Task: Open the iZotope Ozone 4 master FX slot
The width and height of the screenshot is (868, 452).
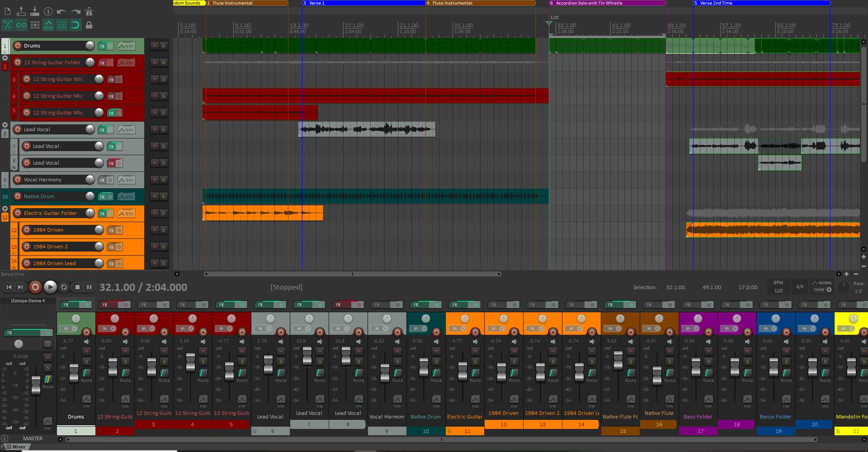Action: coord(28,300)
